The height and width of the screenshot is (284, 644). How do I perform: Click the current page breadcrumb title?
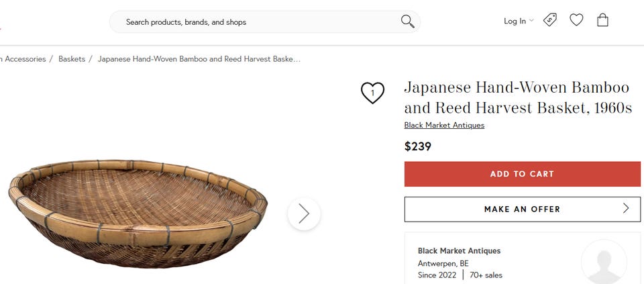[x=199, y=59]
